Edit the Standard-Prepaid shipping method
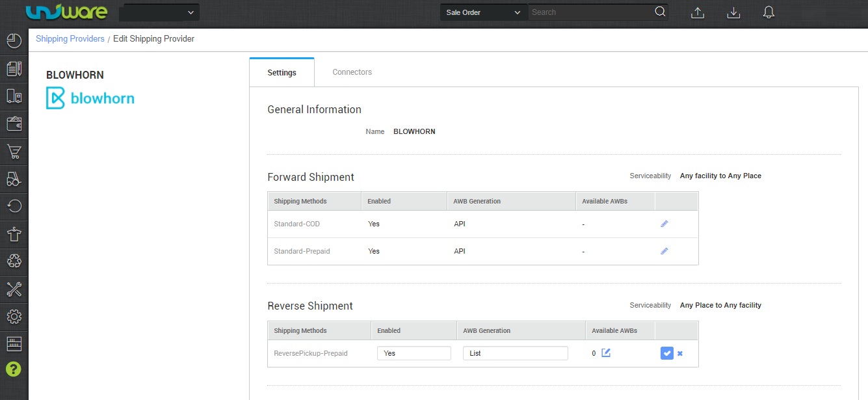868x400 pixels. 664,251
